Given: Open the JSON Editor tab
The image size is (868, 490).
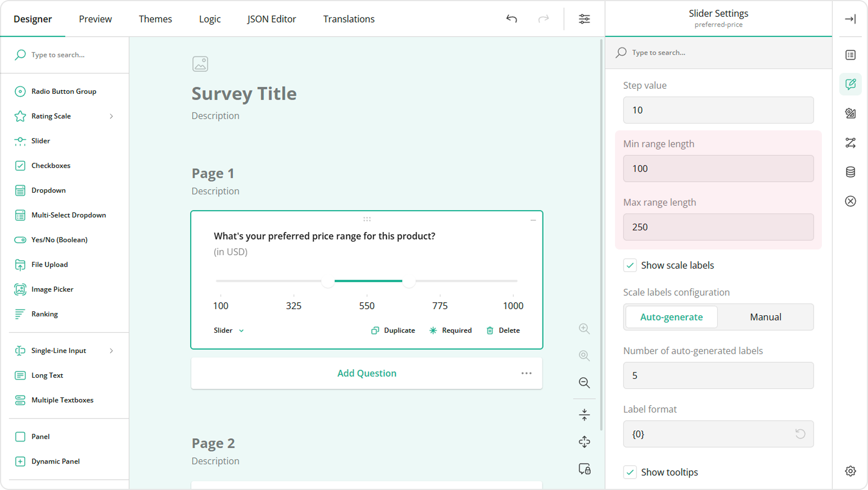Looking at the screenshot, I should 272,19.
